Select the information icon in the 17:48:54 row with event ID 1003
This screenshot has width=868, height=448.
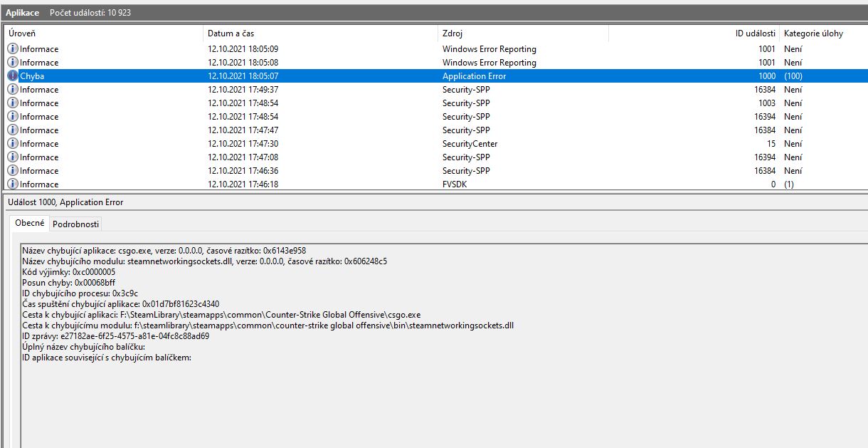(x=13, y=103)
